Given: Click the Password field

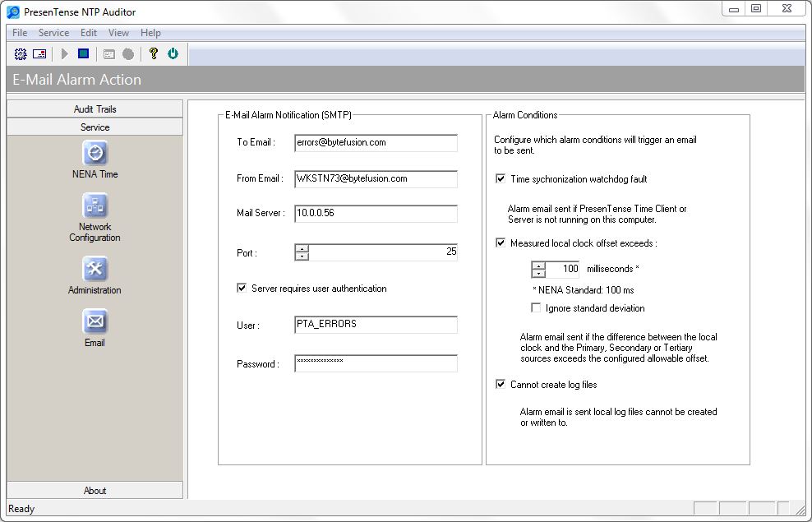Looking at the screenshot, I should [376, 363].
